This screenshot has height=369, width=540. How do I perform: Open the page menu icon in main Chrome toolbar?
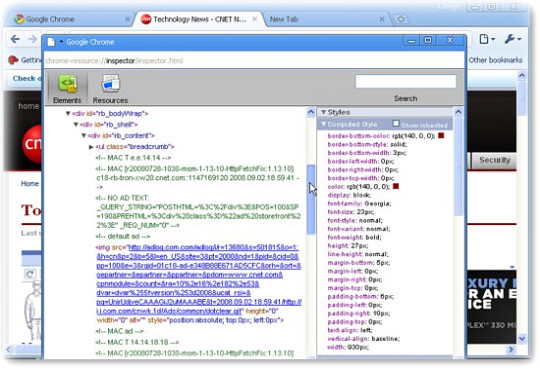click(x=487, y=39)
